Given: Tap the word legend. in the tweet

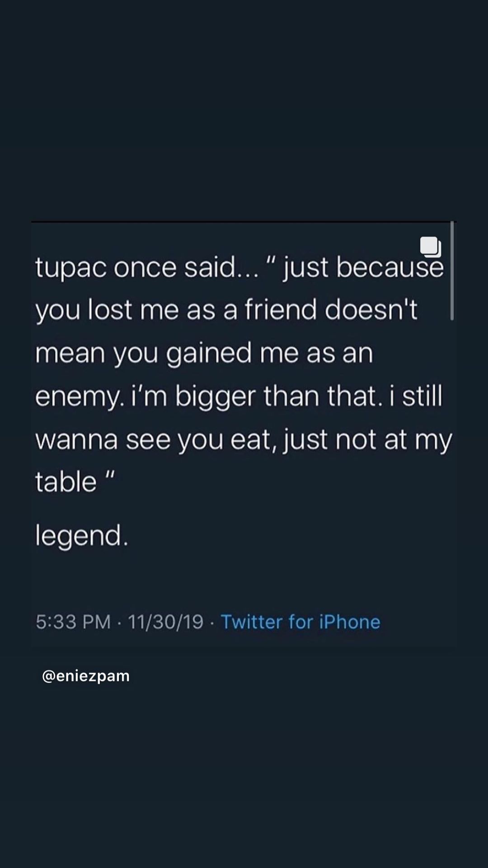Looking at the screenshot, I should 82,536.
